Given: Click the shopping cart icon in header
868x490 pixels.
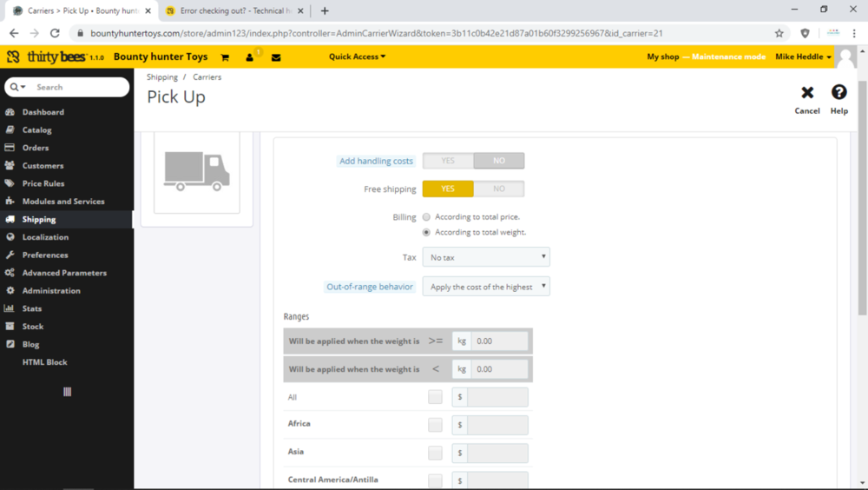Looking at the screenshot, I should coord(225,57).
